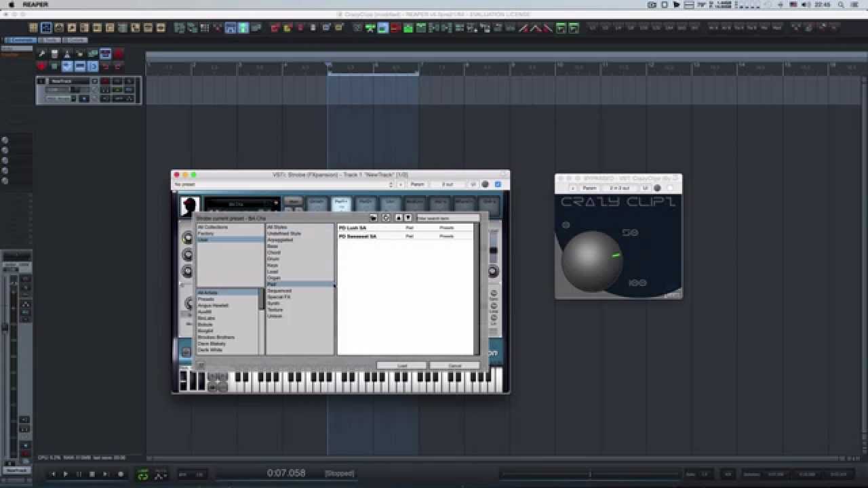Screen dimensions: 868x488
Task: Select PD Sweeeeet SA preset row
Action: tap(406, 236)
